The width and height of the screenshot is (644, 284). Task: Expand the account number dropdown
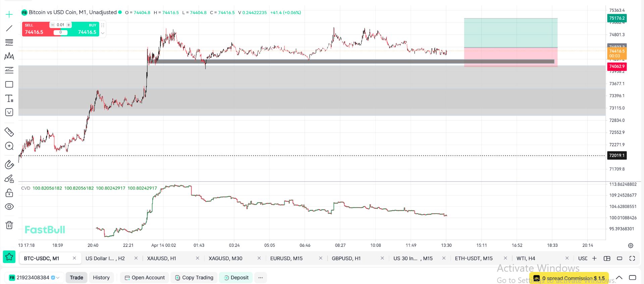click(58, 278)
